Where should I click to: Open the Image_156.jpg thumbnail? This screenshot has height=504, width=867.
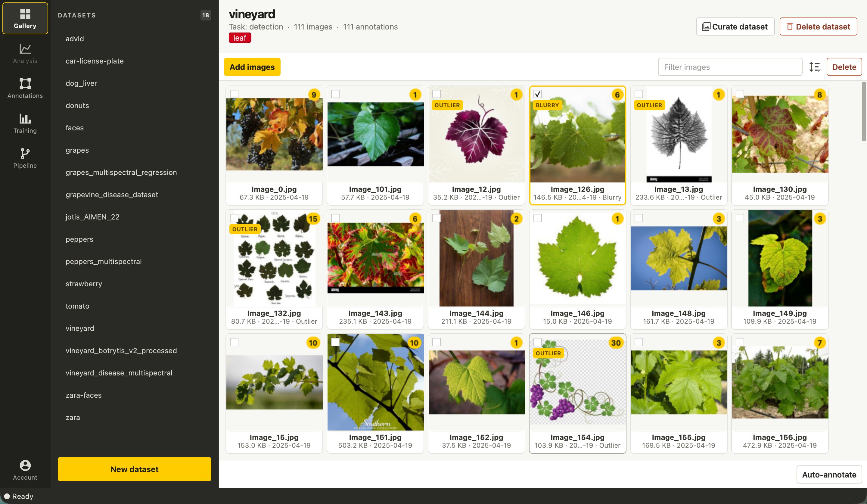780,382
